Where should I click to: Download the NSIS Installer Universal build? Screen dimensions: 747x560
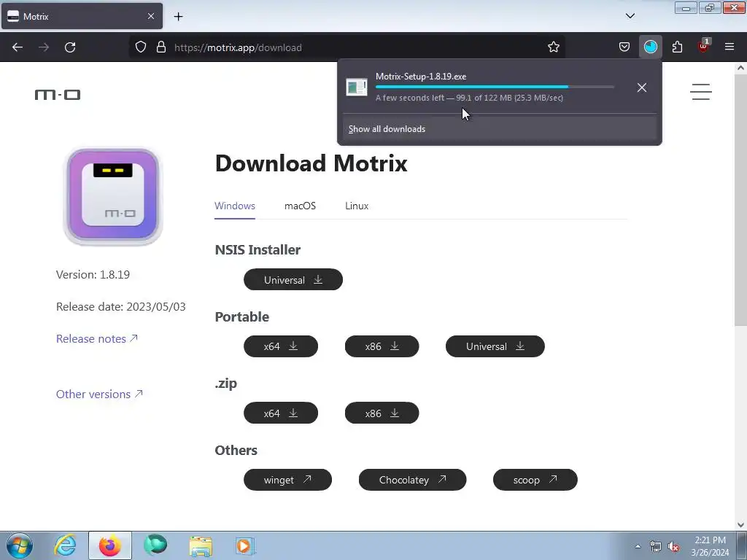click(293, 279)
